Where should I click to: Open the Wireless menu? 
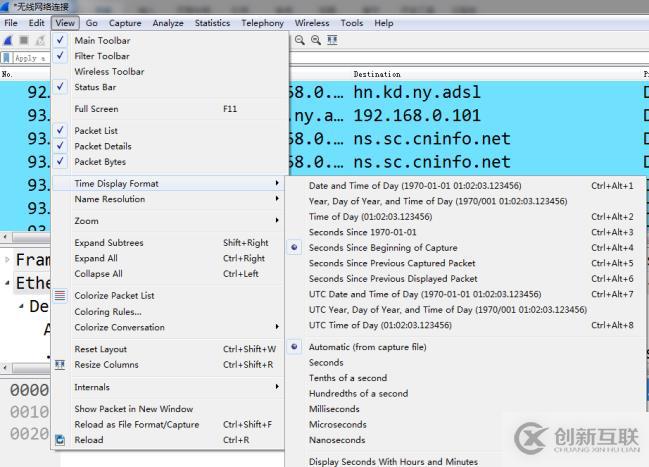point(312,23)
